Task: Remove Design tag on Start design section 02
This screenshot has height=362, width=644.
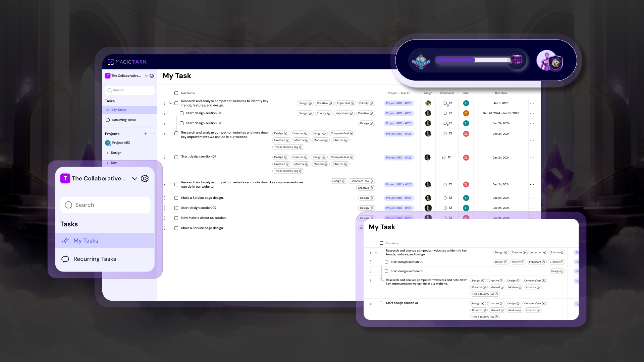Action: click(371, 208)
